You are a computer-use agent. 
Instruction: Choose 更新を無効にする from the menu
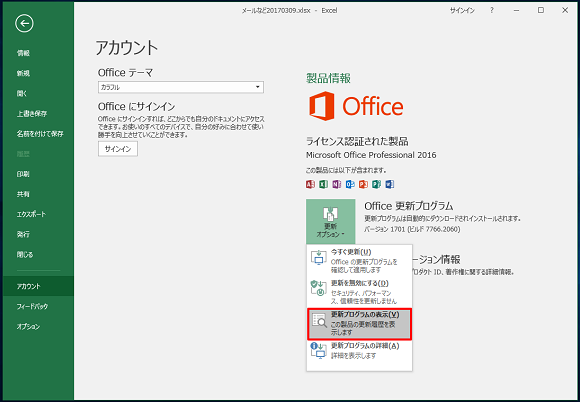pos(359,292)
